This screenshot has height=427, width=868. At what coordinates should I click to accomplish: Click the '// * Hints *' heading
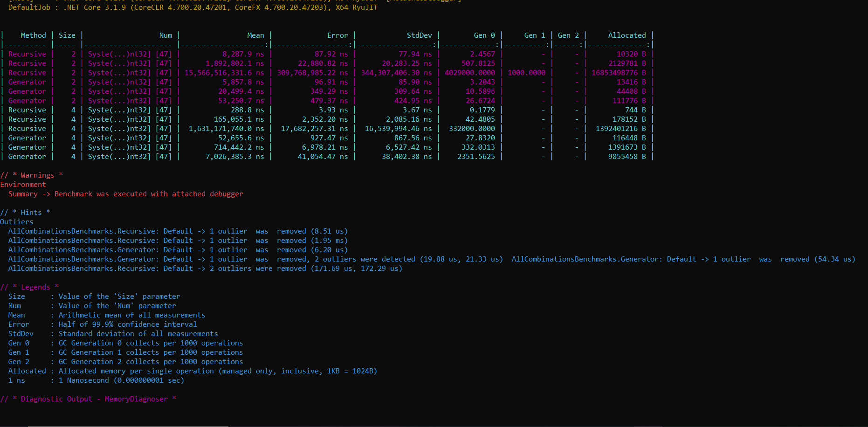pos(25,213)
